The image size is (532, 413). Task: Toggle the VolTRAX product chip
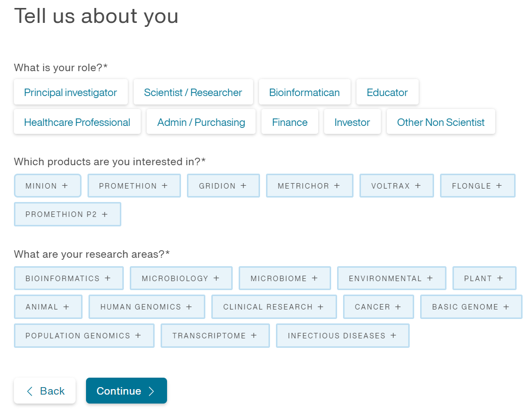pos(396,186)
